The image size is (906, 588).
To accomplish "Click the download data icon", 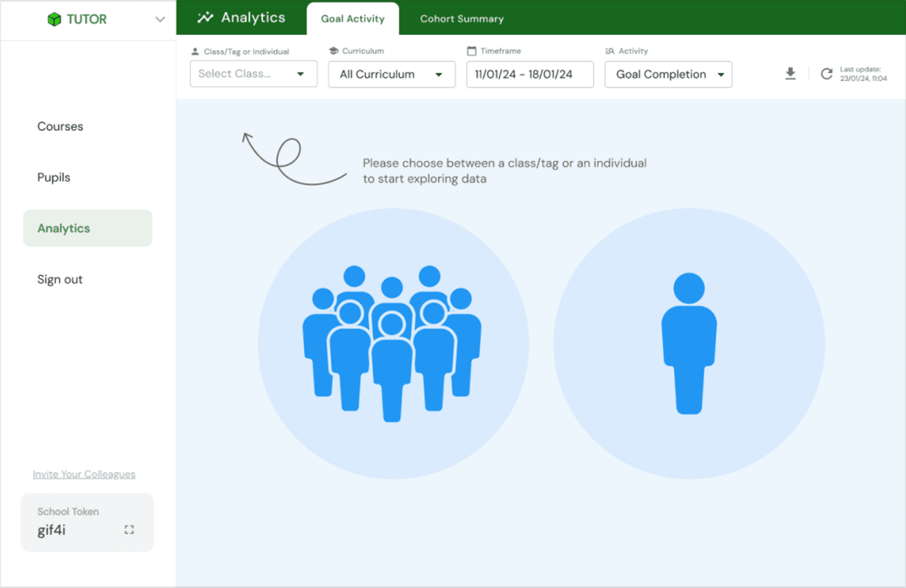I will [790, 73].
